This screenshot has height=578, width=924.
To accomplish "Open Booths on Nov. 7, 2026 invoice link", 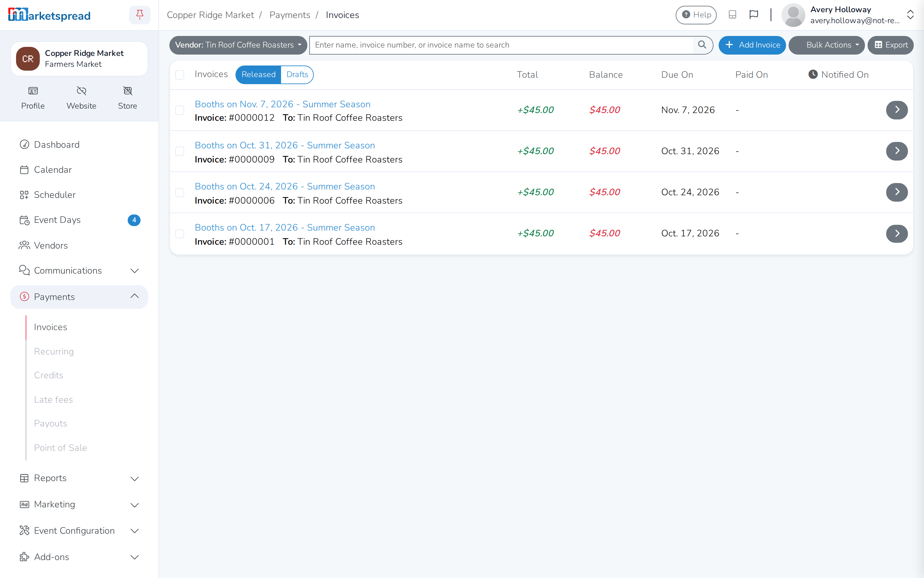I will (x=283, y=104).
